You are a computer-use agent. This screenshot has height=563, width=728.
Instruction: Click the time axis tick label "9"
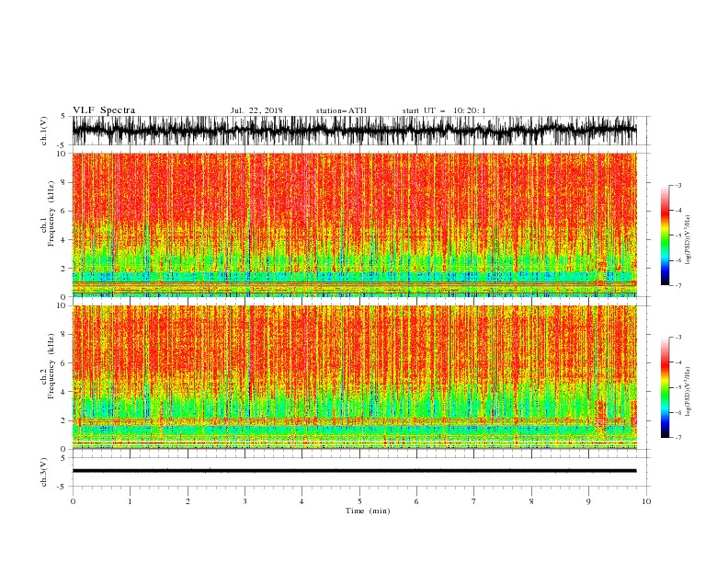point(588,501)
